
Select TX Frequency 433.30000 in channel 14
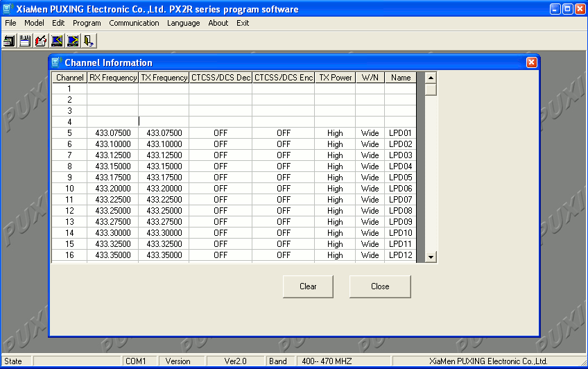coord(164,233)
